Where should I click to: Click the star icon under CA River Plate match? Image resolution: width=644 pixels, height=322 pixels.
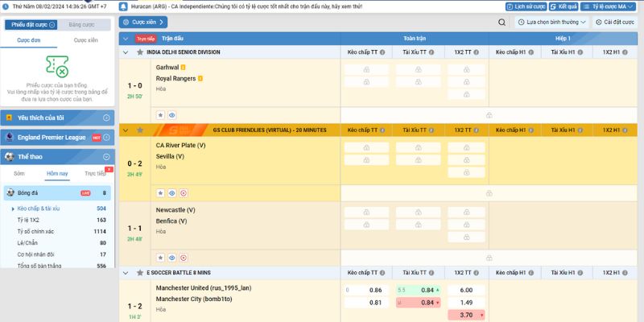(160, 193)
